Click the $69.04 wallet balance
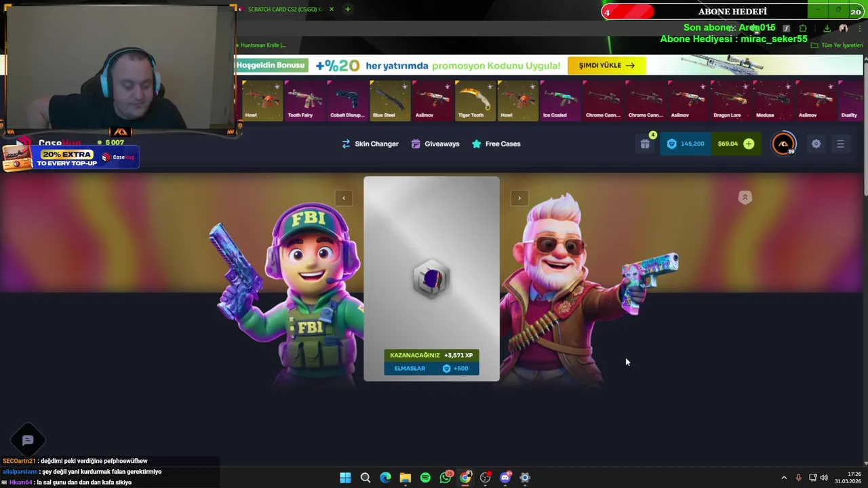 pyautogui.click(x=727, y=144)
